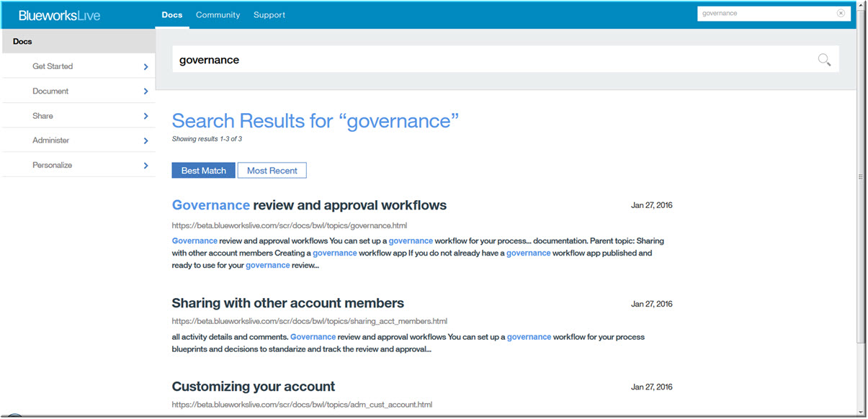Sort results by Most Recent

[272, 171]
